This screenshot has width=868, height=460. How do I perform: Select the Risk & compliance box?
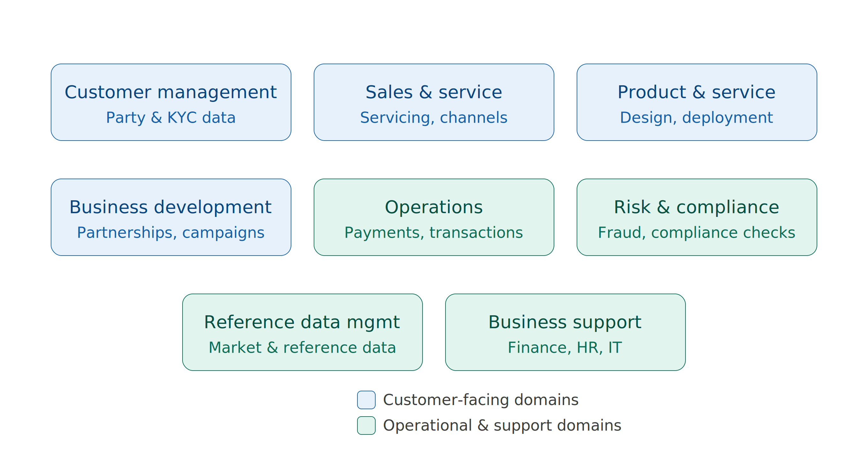click(697, 217)
